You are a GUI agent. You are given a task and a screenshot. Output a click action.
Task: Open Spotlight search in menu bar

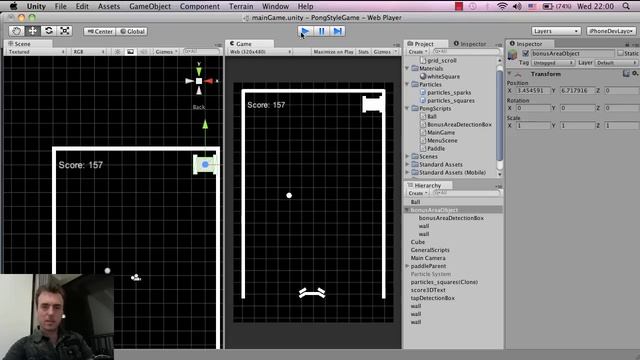click(x=626, y=6)
